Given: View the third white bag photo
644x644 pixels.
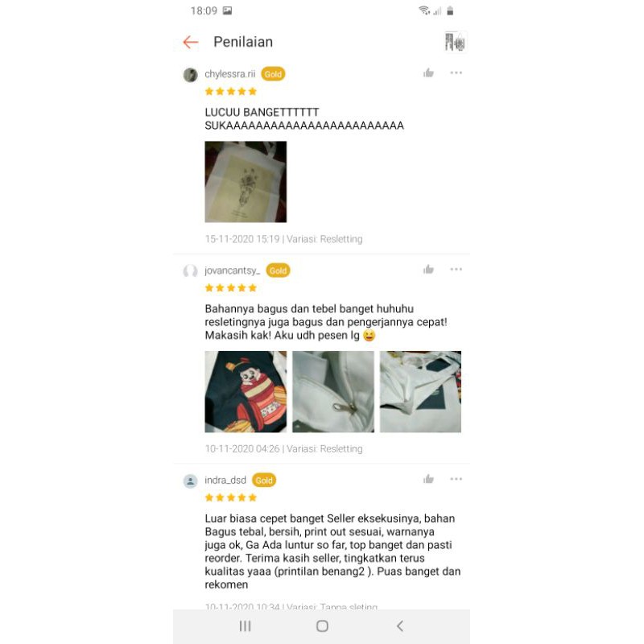Looking at the screenshot, I should coord(420,391).
